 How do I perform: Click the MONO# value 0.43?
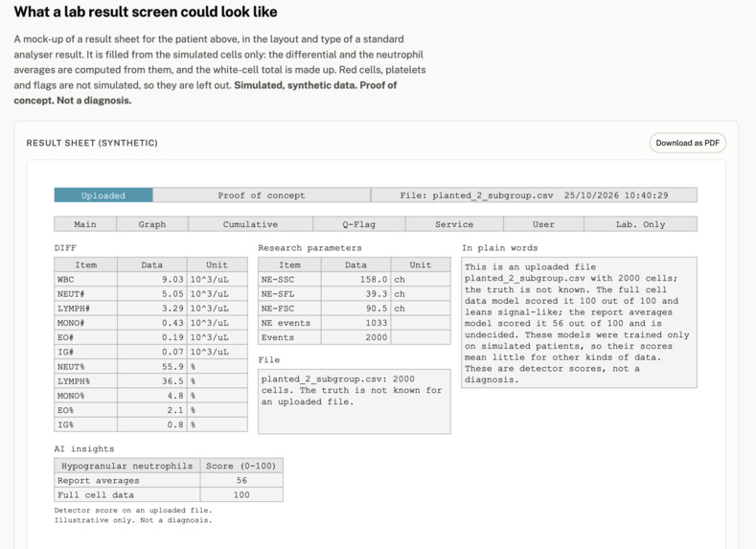(x=152, y=323)
